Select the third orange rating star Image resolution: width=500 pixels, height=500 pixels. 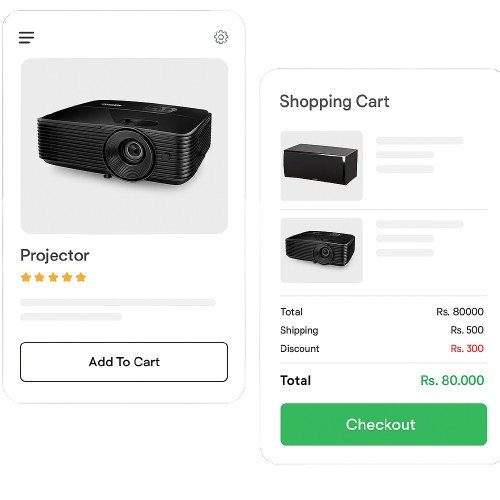coord(53,277)
